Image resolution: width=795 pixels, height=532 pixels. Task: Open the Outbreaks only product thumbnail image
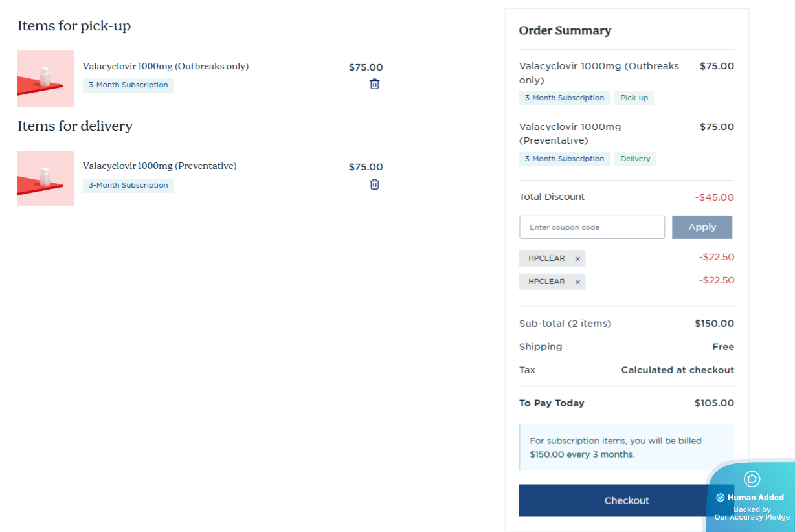pos(45,78)
